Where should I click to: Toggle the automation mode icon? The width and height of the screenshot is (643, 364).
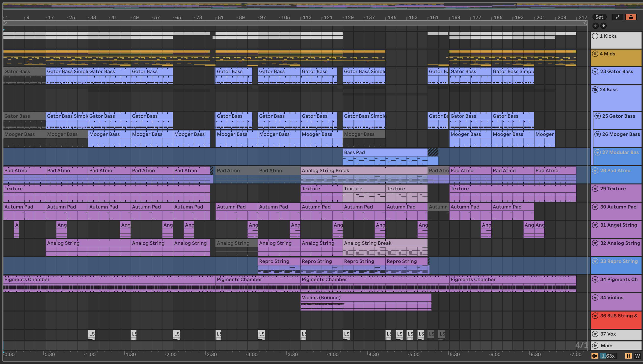tap(617, 17)
